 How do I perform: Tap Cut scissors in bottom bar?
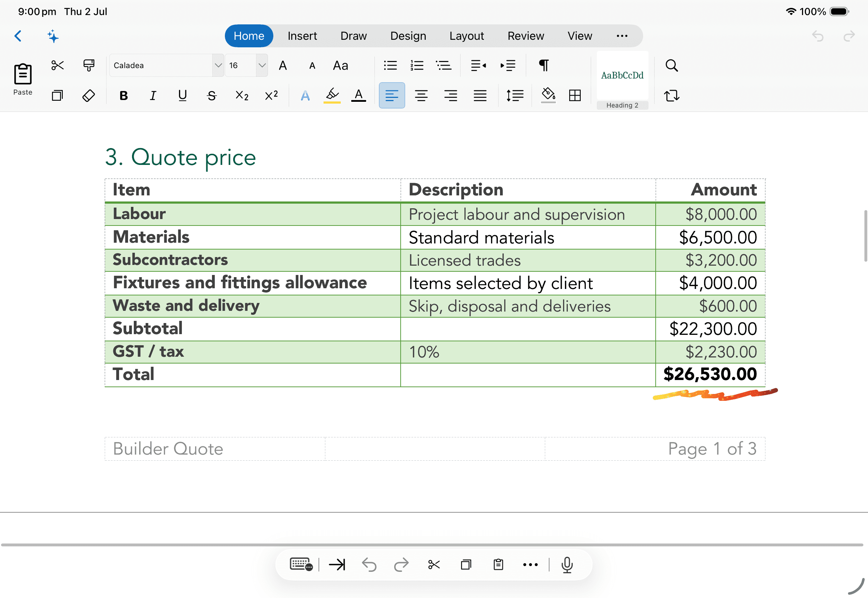pyautogui.click(x=434, y=564)
